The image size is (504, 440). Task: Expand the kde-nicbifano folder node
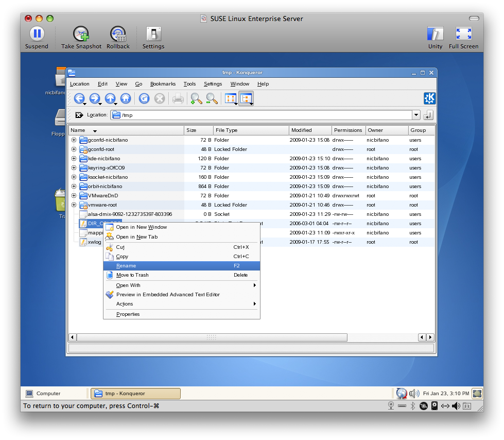pyautogui.click(x=74, y=159)
